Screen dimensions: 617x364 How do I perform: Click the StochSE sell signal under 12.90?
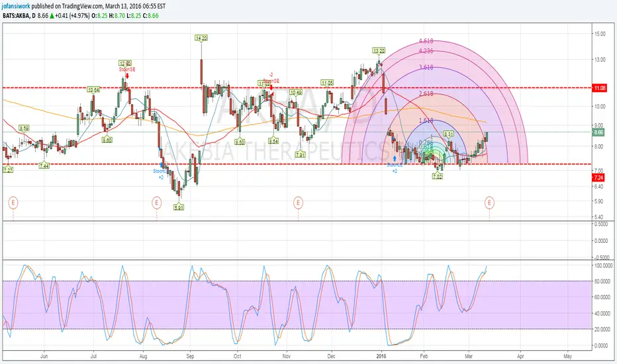[x=127, y=69]
